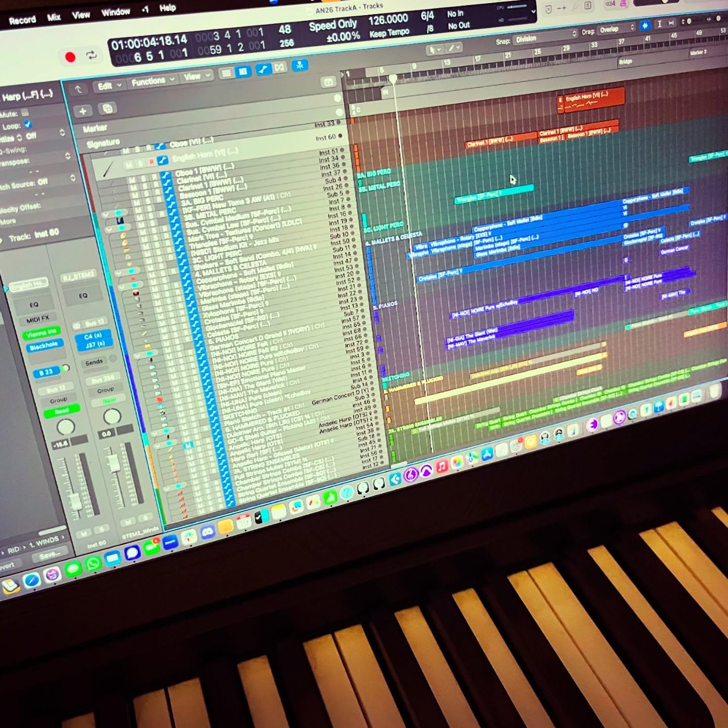Image resolution: width=728 pixels, height=728 pixels.
Task: Adjust the vertical zoom slider
Action: (x=689, y=22)
